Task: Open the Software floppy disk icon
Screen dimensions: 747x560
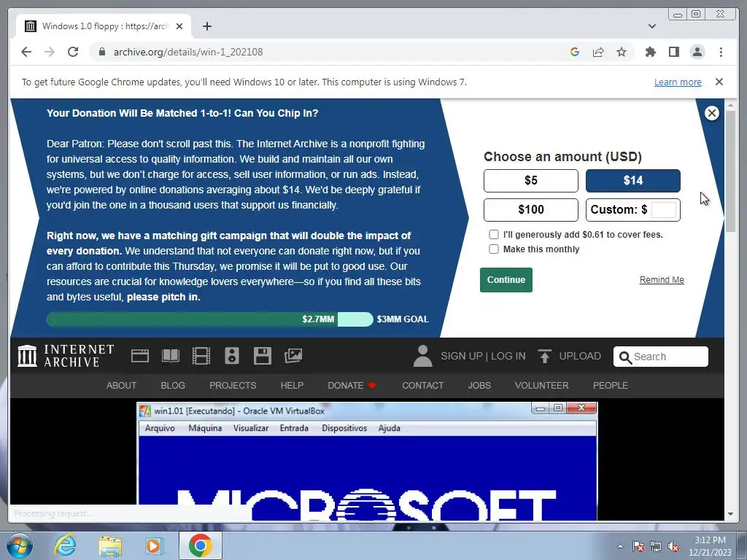Action: (x=262, y=356)
